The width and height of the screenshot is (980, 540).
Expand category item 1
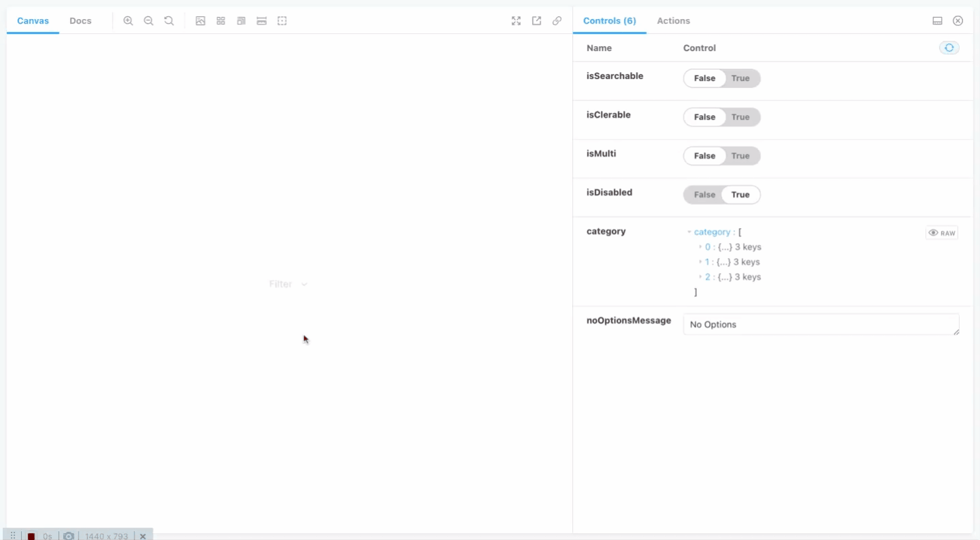[x=700, y=262]
